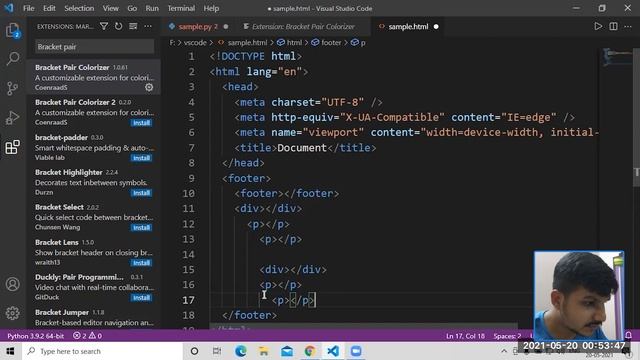Screen dimensions: 640x360
Task: Launch Microsoft Edge from taskbar
Action: click(241, 351)
